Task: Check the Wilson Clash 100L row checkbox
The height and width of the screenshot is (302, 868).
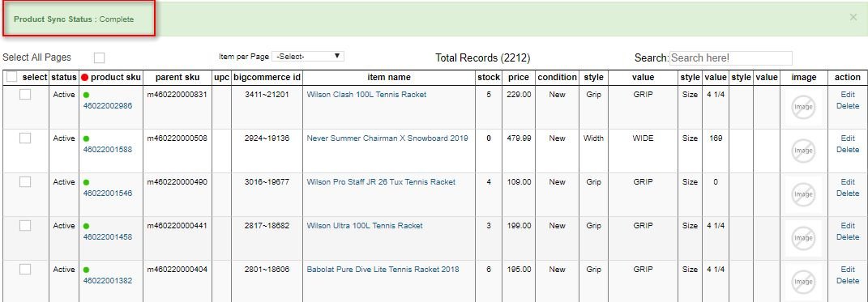Action: coord(25,95)
